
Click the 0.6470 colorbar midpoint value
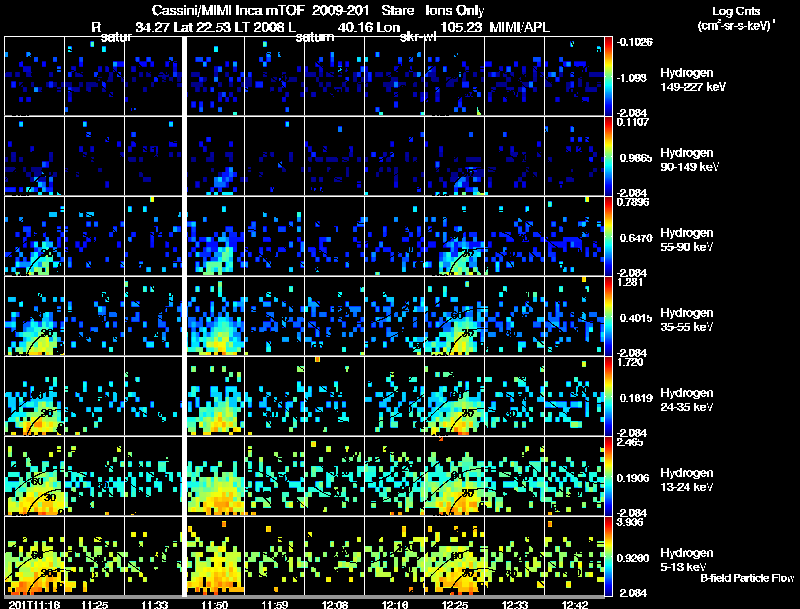636,238
